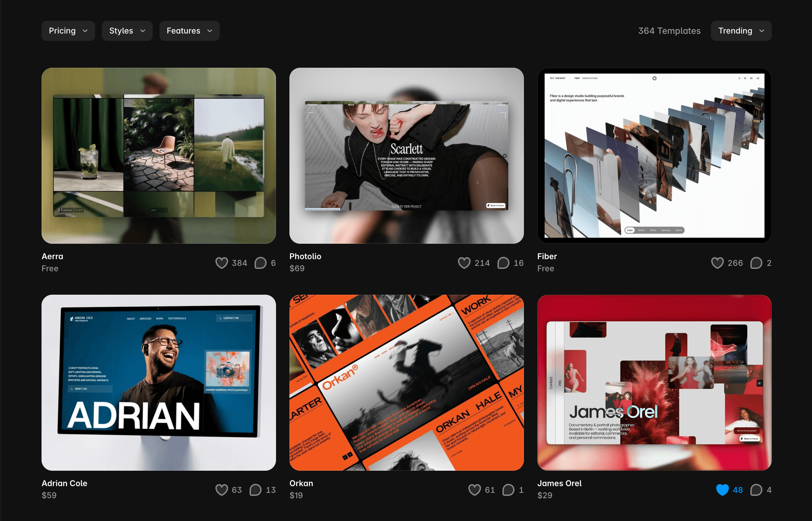Image resolution: width=812 pixels, height=521 pixels.
Task: Open comments on Photolio template
Action: tap(503, 263)
